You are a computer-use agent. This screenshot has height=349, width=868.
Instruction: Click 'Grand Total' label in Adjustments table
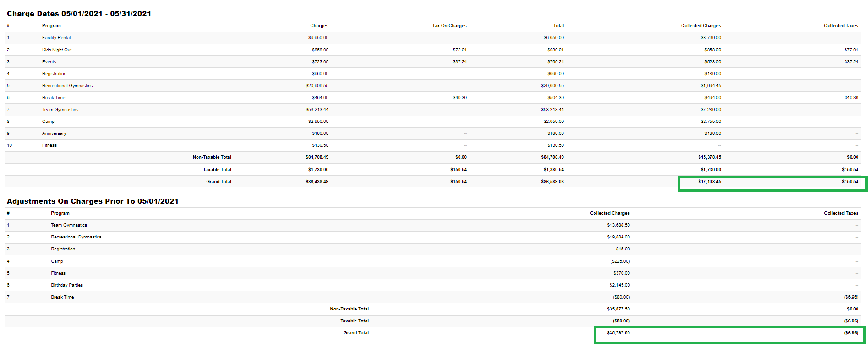click(356, 333)
